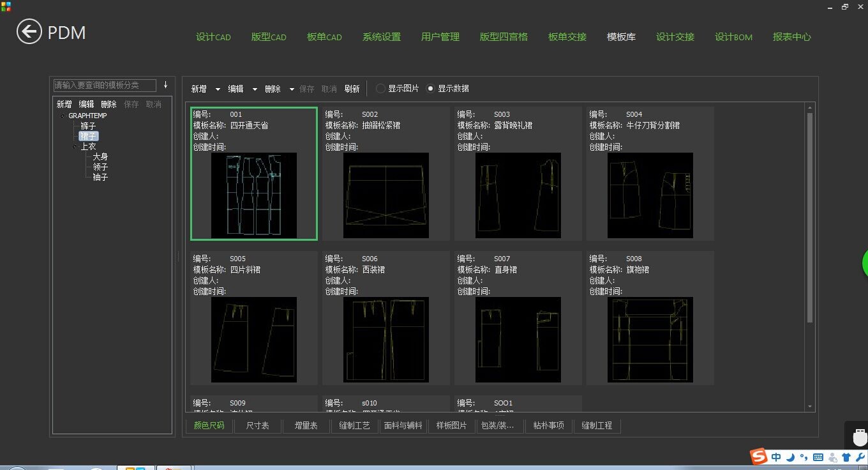Collapse the 上衣 tree node
Viewport: 868px width, 470px height.
point(75,147)
